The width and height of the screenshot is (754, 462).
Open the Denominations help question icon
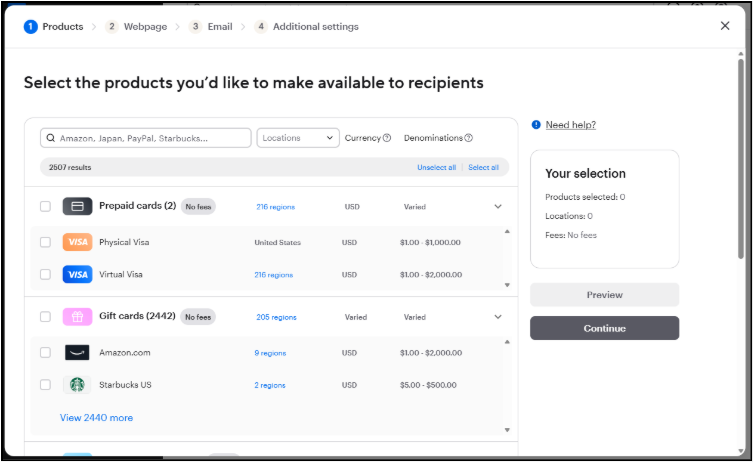[468, 138]
